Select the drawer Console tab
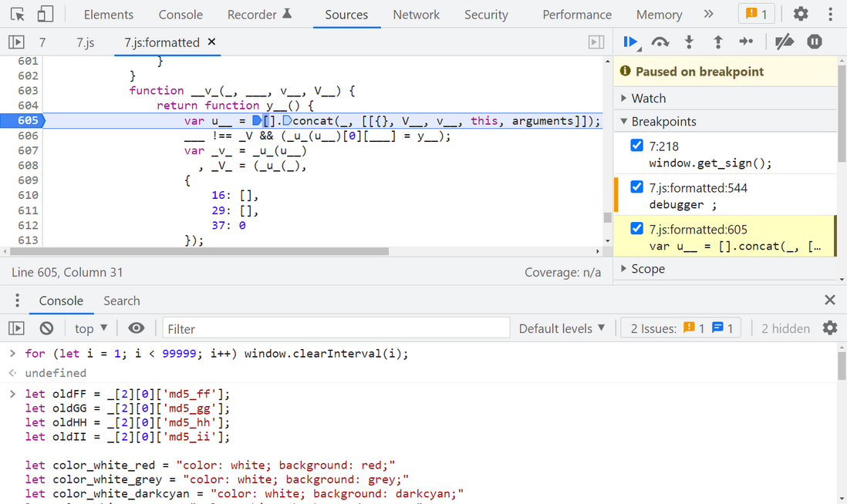The height and width of the screenshot is (504, 847). coord(61,301)
